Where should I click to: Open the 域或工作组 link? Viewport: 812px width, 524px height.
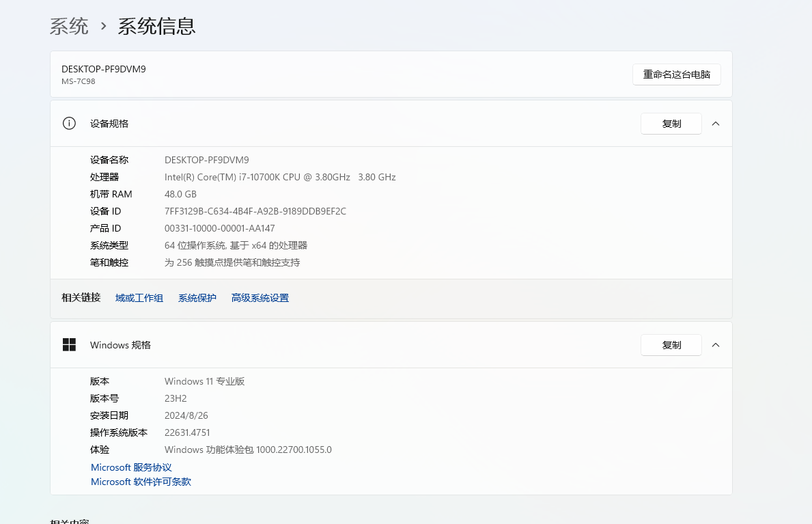coord(139,298)
